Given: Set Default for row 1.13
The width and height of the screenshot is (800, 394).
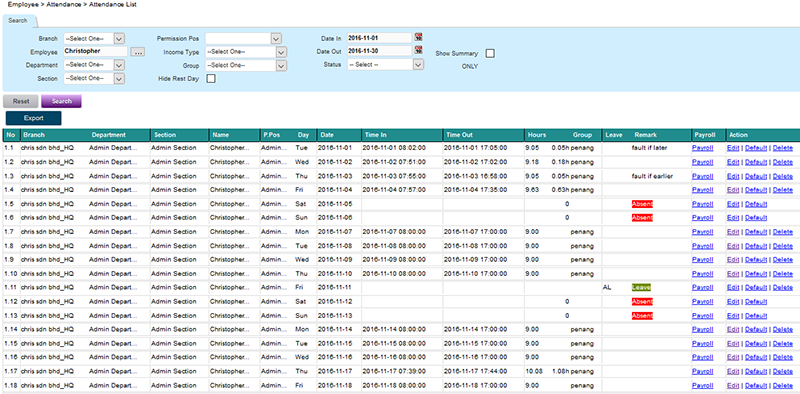Looking at the screenshot, I should pos(756,315).
